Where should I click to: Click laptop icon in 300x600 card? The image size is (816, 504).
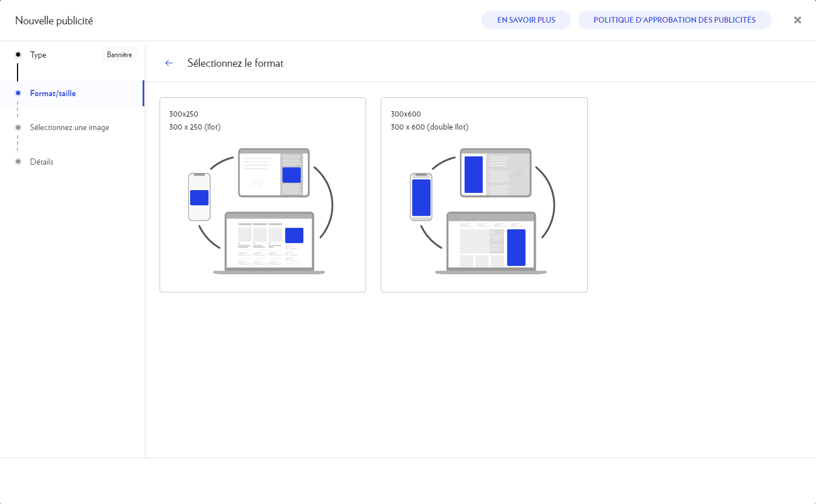pos(491,243)
